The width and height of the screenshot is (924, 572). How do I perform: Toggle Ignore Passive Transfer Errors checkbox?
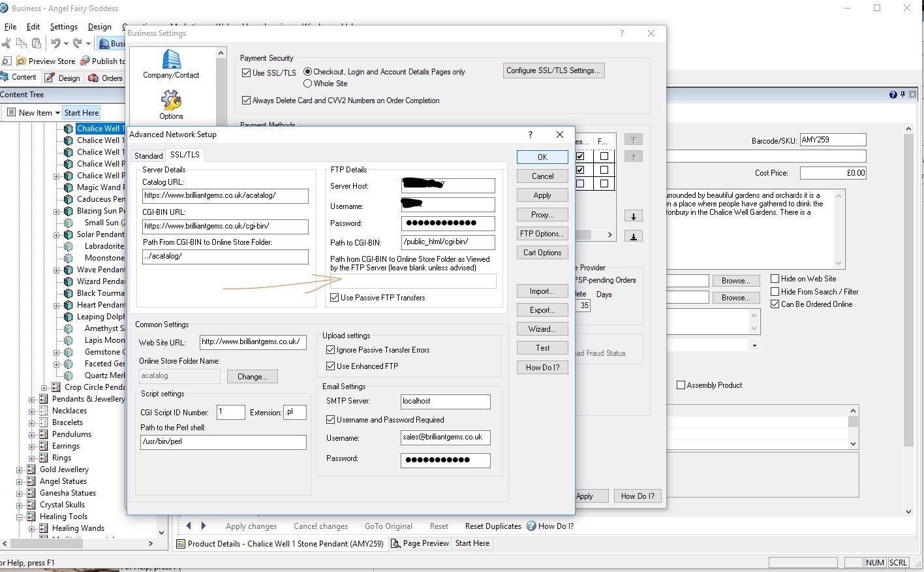(x=331, y=350)
